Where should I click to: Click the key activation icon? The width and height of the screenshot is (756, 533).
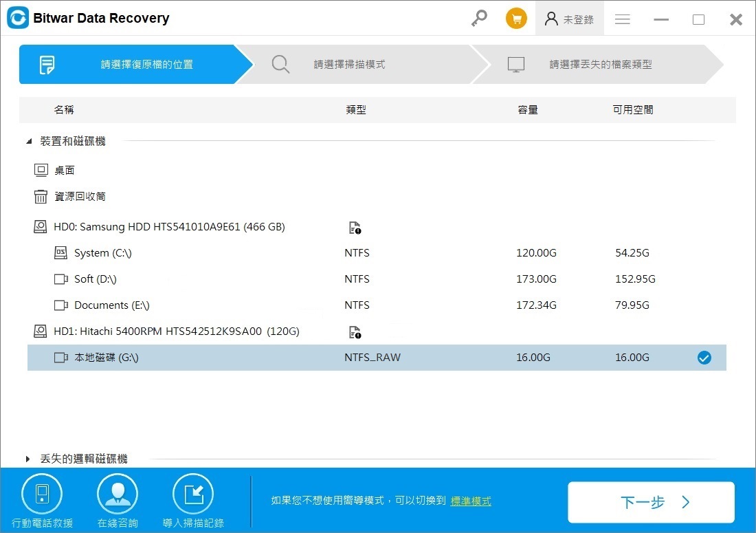(479, 19)
